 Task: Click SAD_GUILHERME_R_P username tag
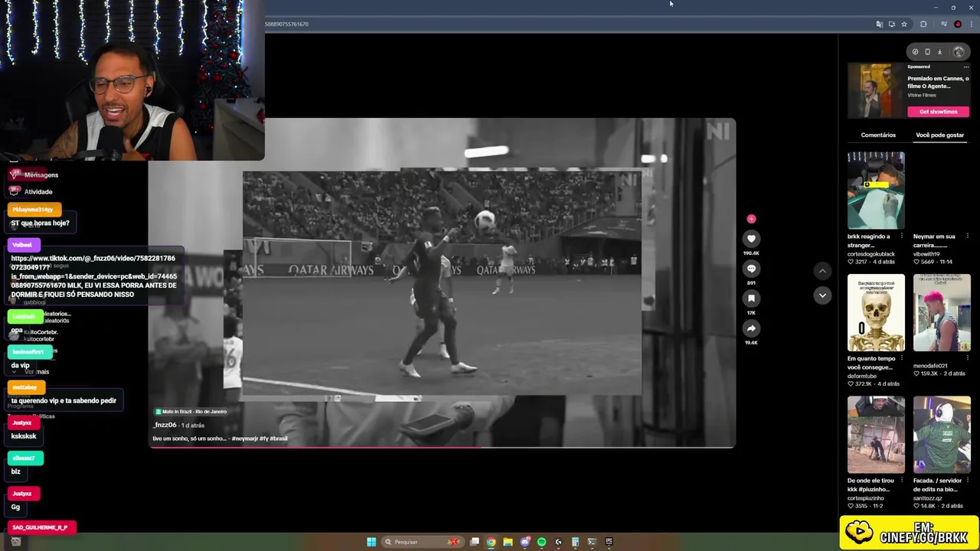coord(40,527)
